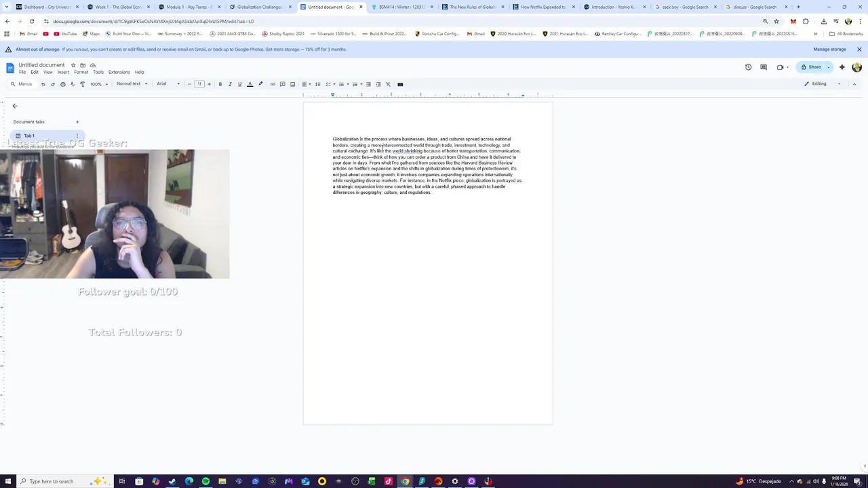Open the Edit menu

[x=35, y=72]
